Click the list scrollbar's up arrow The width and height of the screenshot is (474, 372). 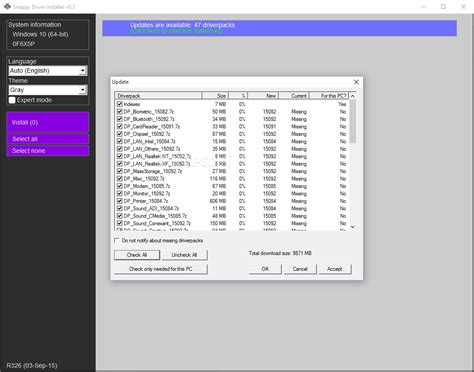(353, 96)
